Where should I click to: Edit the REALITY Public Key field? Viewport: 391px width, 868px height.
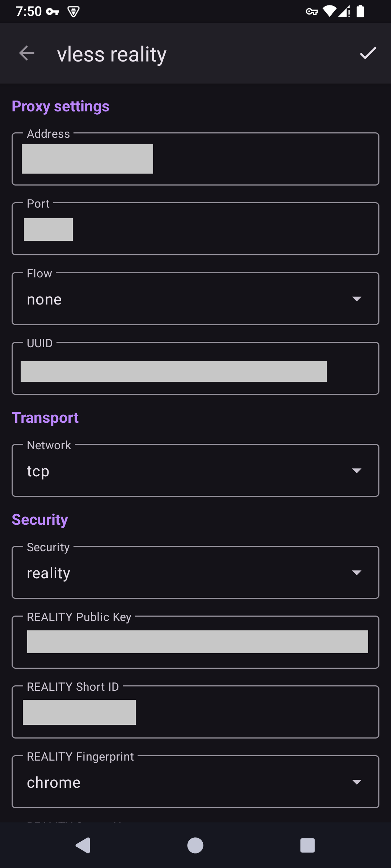(x=195, y=642)
